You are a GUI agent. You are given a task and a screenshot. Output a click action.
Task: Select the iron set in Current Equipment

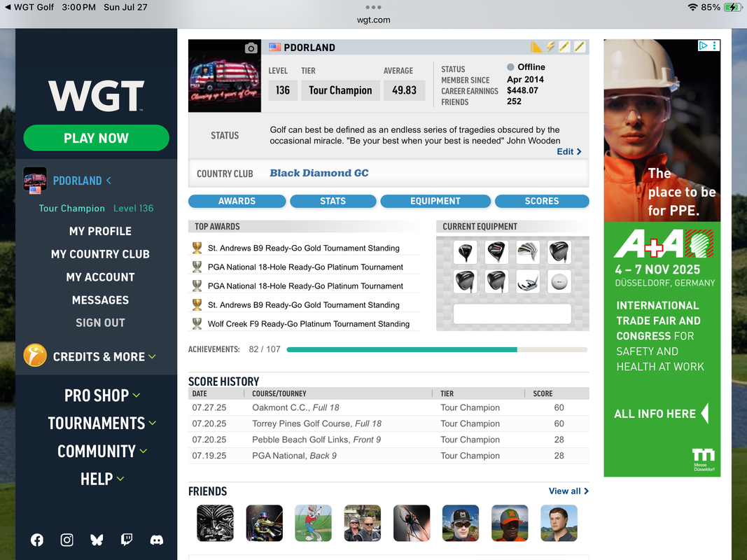coord(527,252)
